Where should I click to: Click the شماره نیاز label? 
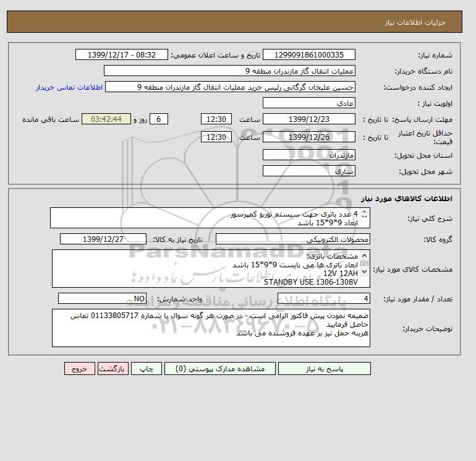pos(435,55)
